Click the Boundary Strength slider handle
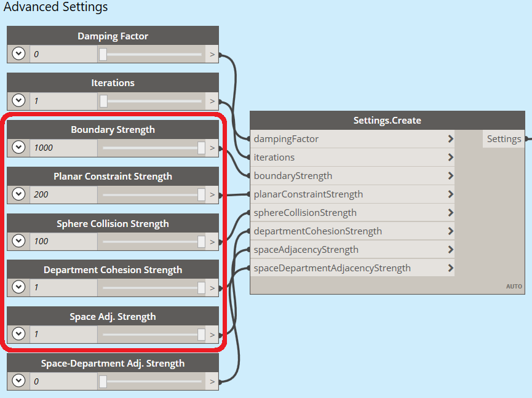The image size is (532, 398). tap(201, 148)
